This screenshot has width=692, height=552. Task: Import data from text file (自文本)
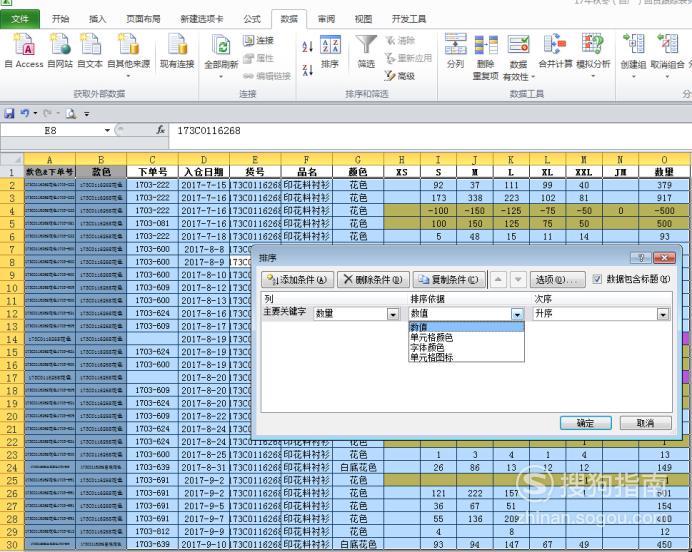point(90,50)
